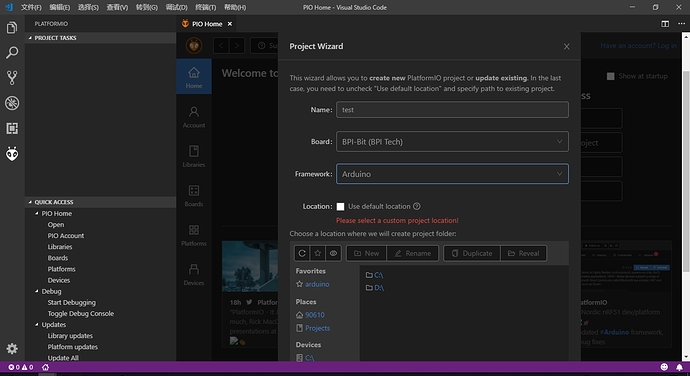The image size is (690, 376).
Task: Open the Framework dropdown
Action: tap(452, 174)
